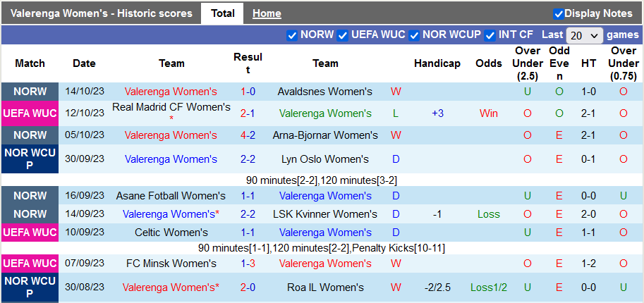Toggle the INT CF filter checkbox
The image size is (644, 303).
[x=490, y=35]
